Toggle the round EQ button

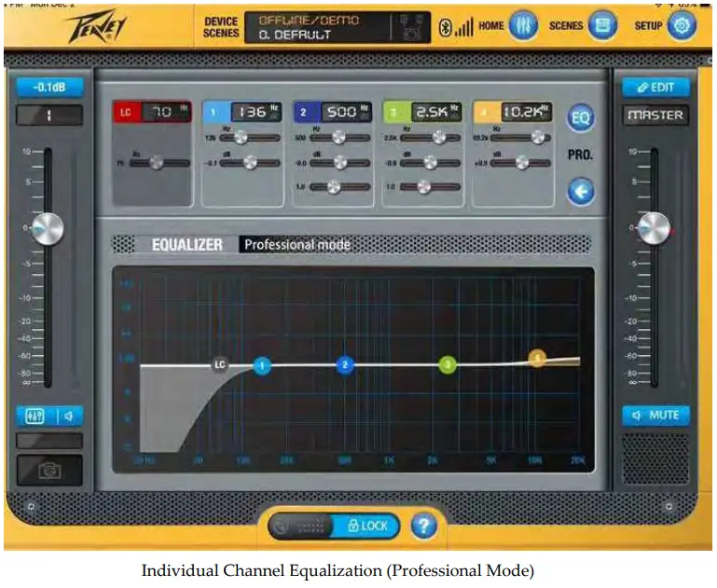tap(581, 117)
